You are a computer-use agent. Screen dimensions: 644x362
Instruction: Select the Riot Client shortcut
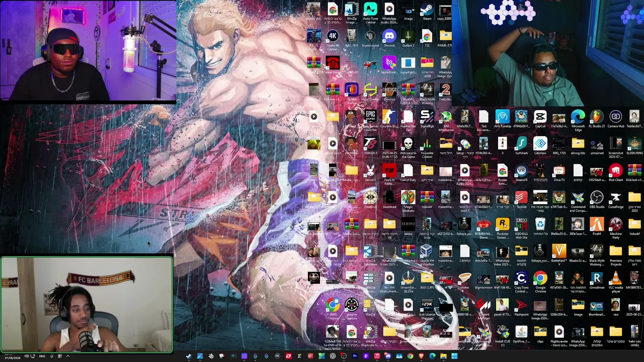click(615, 173)
